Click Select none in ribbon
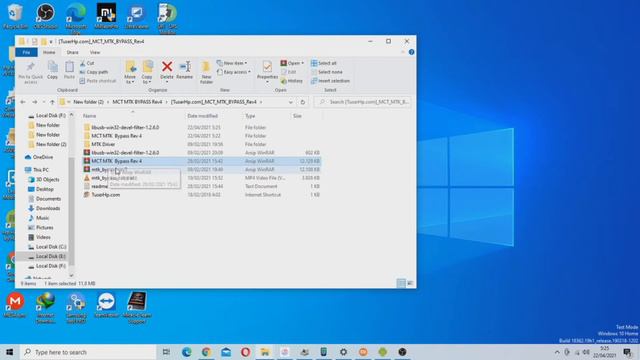 [327, 72]
